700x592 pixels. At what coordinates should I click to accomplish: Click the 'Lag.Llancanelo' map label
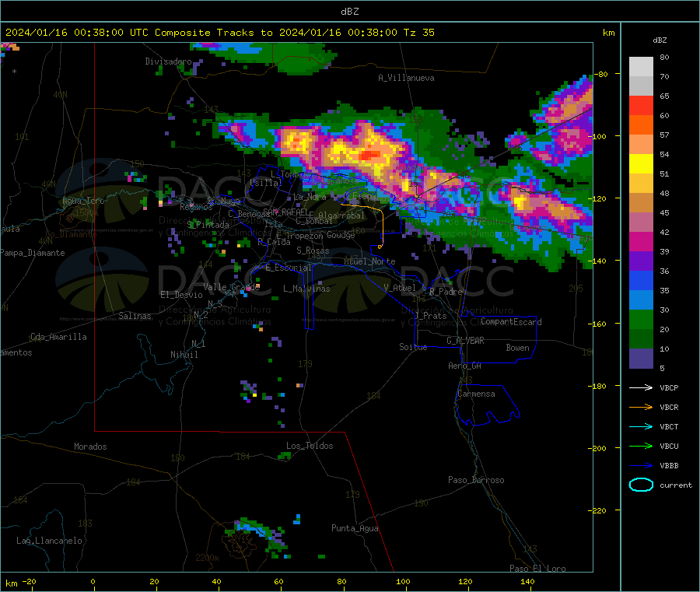[x=49, y=541]
